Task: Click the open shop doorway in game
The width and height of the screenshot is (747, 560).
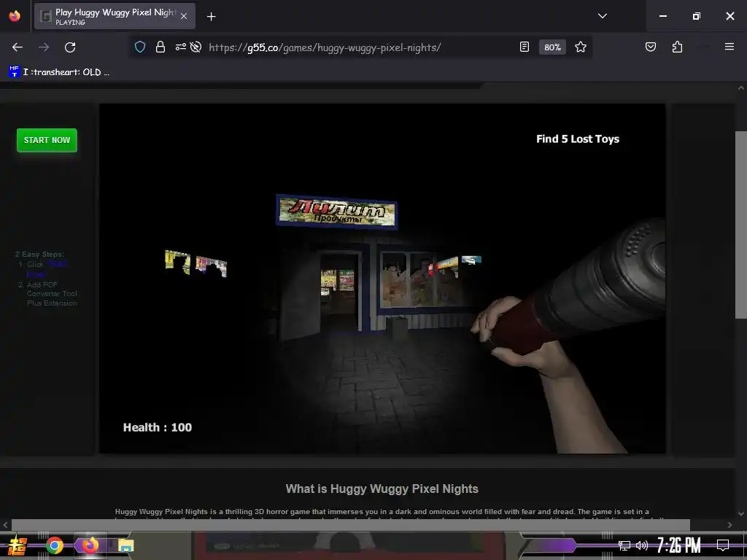Action: click(338, 292)
